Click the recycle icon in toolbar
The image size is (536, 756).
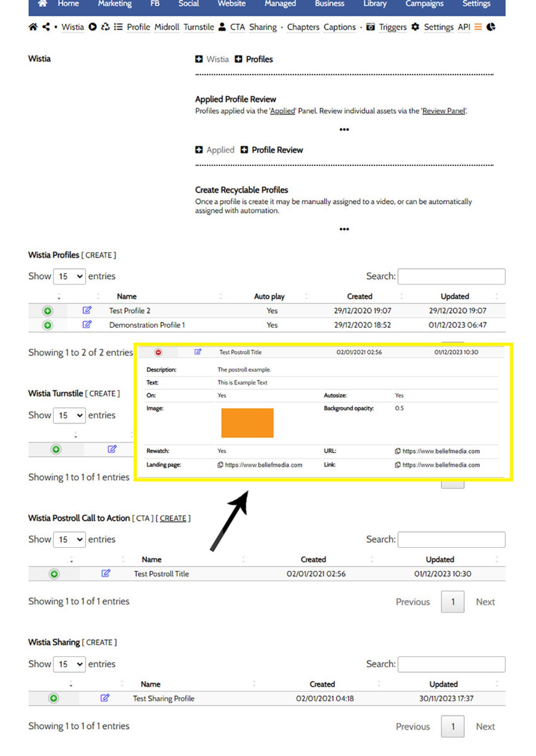(105, 27)
